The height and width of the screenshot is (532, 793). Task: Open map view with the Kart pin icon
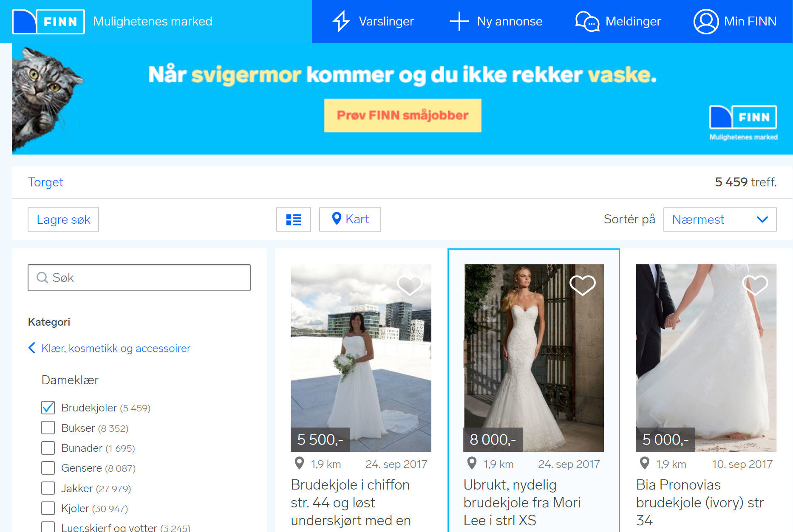click(x=337, y=219)
